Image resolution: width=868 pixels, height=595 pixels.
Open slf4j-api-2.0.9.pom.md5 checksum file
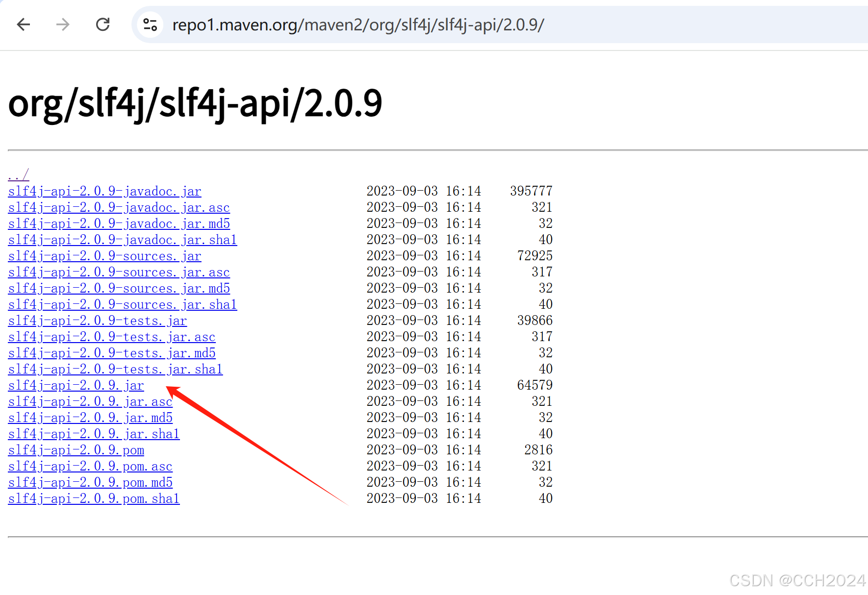tap(90, 482)
